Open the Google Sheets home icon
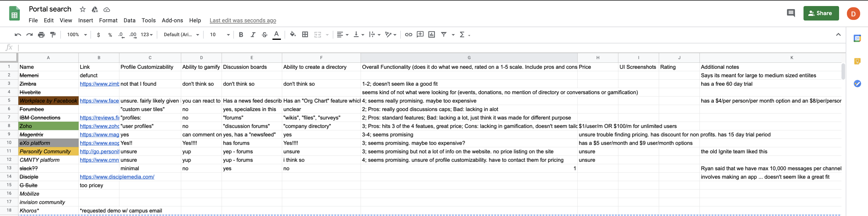The image size is (868, 216). [x=14, y=14]
